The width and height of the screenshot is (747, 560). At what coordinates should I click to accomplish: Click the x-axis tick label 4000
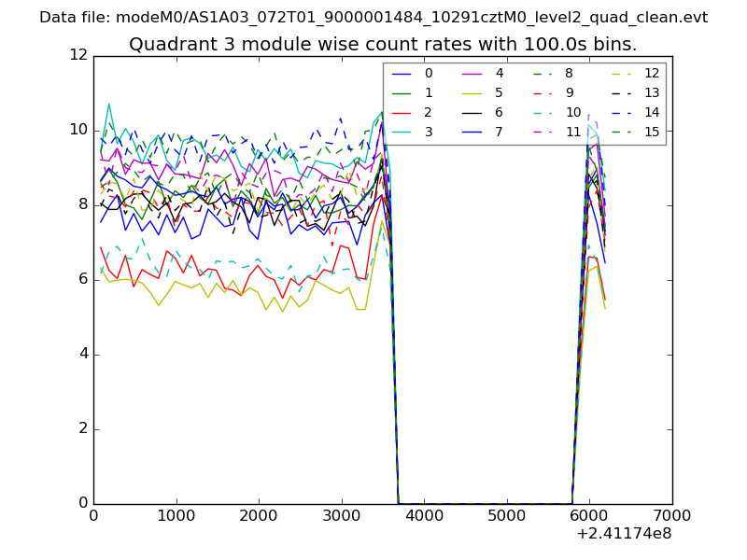pyautogui.click(x=424, y=514)
